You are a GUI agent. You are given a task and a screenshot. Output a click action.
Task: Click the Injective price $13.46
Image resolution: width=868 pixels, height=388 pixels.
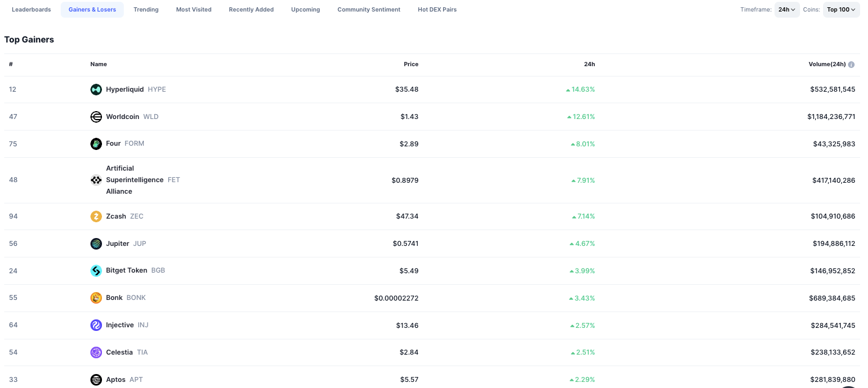coord(407,325)
